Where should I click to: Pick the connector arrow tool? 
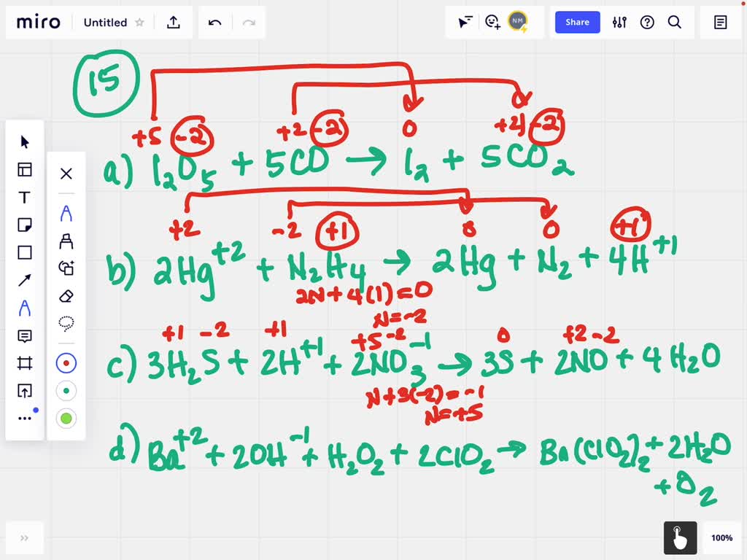click(25, 281)
